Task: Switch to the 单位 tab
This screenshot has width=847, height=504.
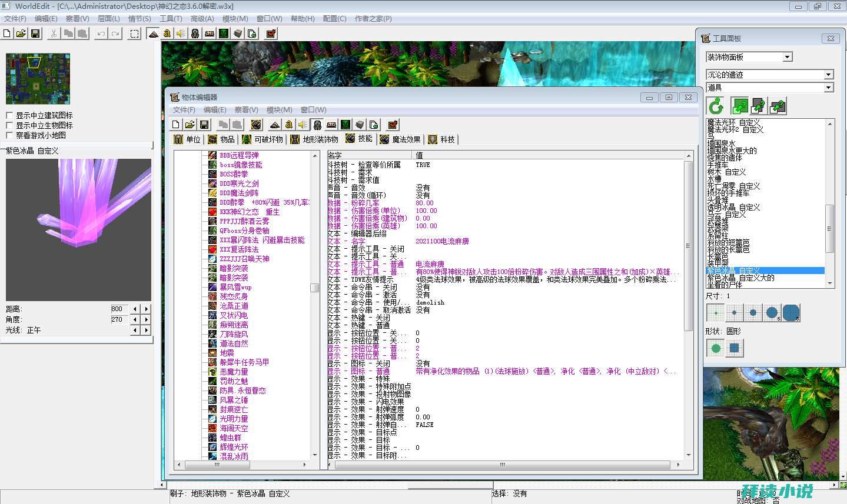Action: coord(188,139)
